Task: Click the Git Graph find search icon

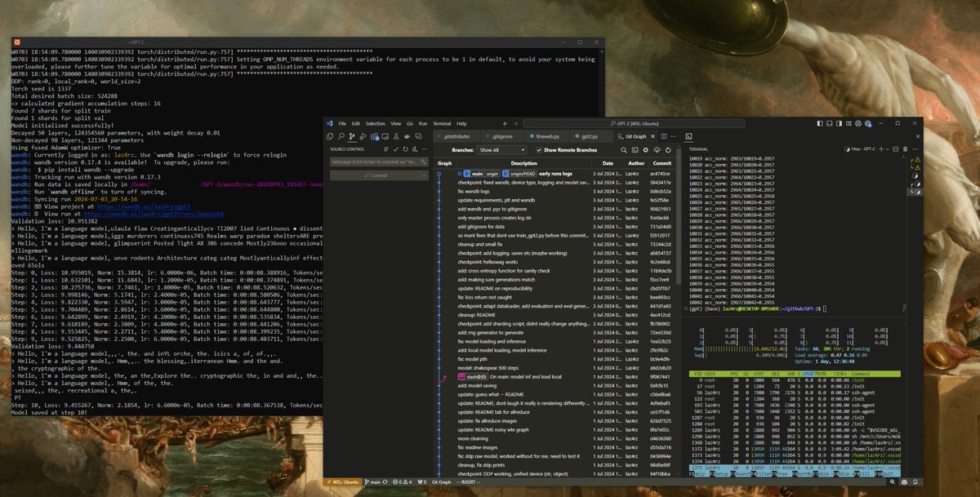Action: coord(624,150)
